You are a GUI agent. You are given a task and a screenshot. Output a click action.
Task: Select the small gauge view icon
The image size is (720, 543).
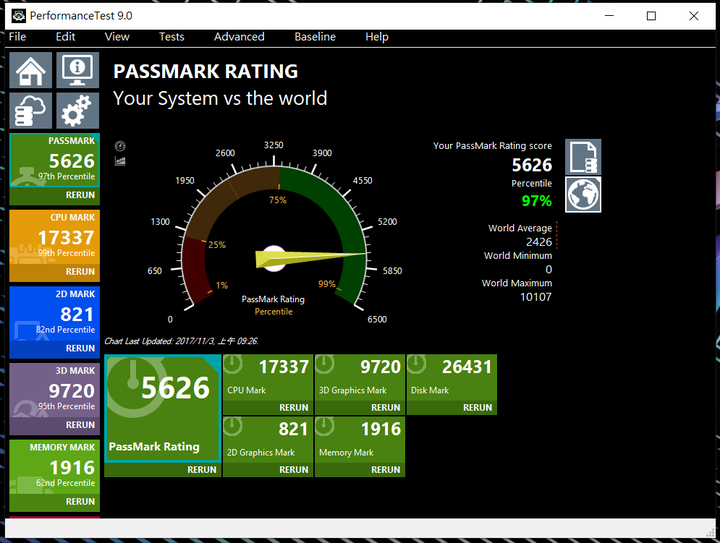[x=120, y=146]
